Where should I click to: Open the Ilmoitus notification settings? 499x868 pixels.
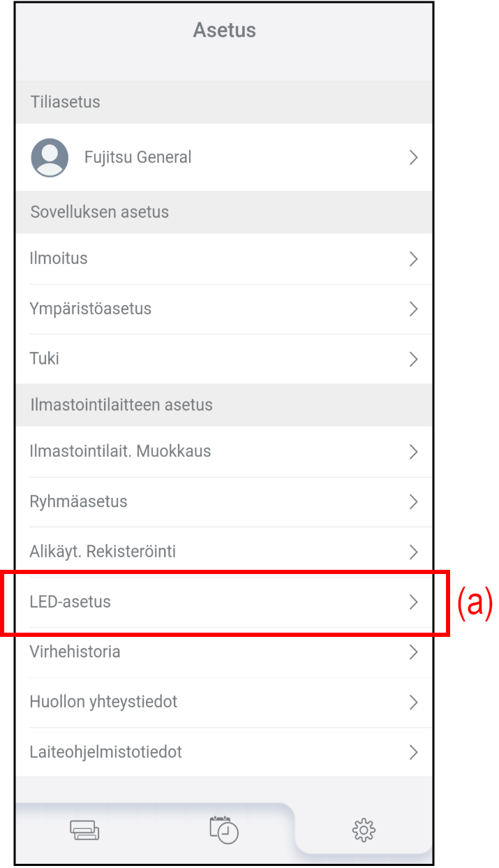(x=59, y=258)
